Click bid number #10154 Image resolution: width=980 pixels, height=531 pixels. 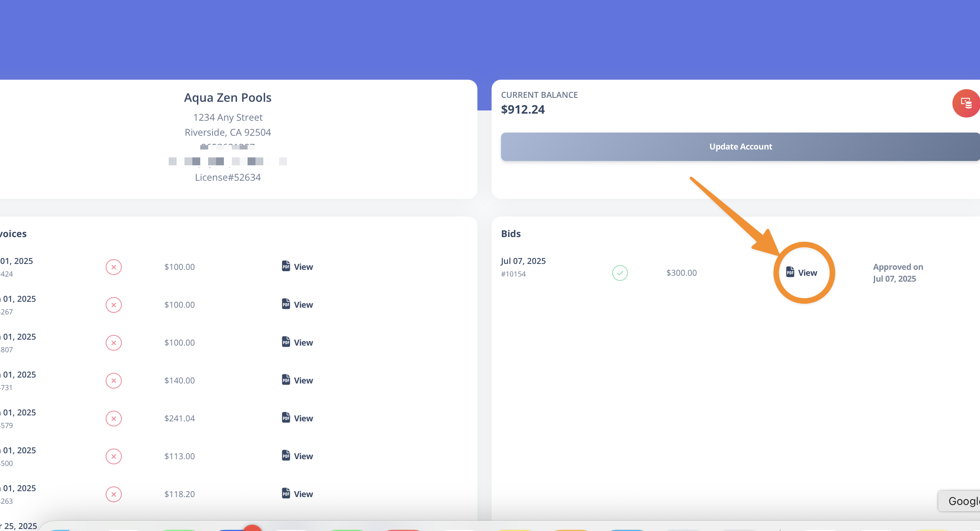[513, 274]
